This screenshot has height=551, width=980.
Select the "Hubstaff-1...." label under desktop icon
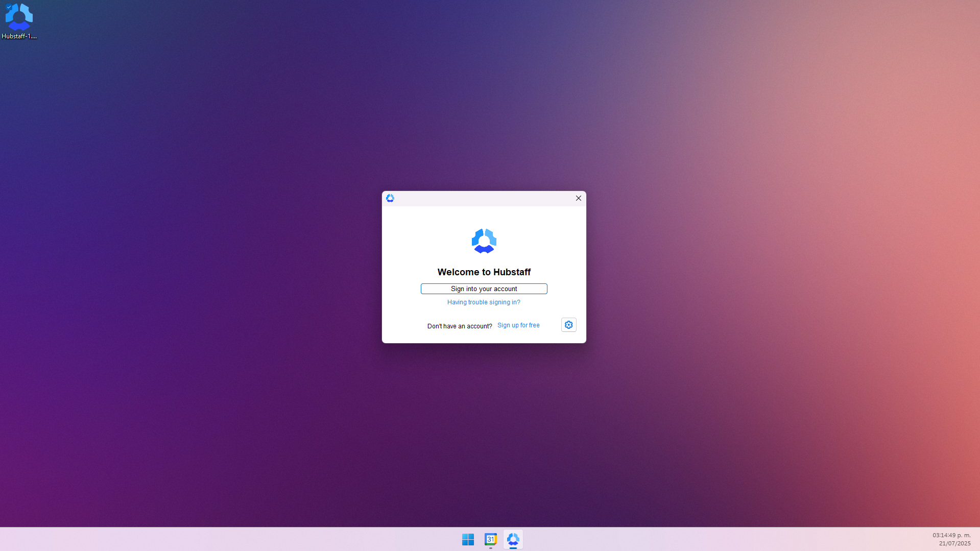[19, 36]
